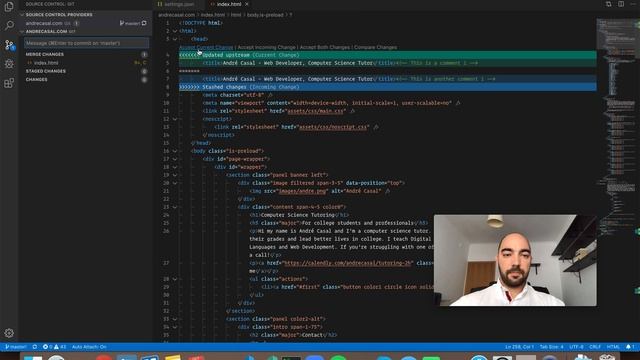This screenshot has width=640, height=360.
Task: Change UTF-8 encoding in status bar
Action: pos(576,347)
